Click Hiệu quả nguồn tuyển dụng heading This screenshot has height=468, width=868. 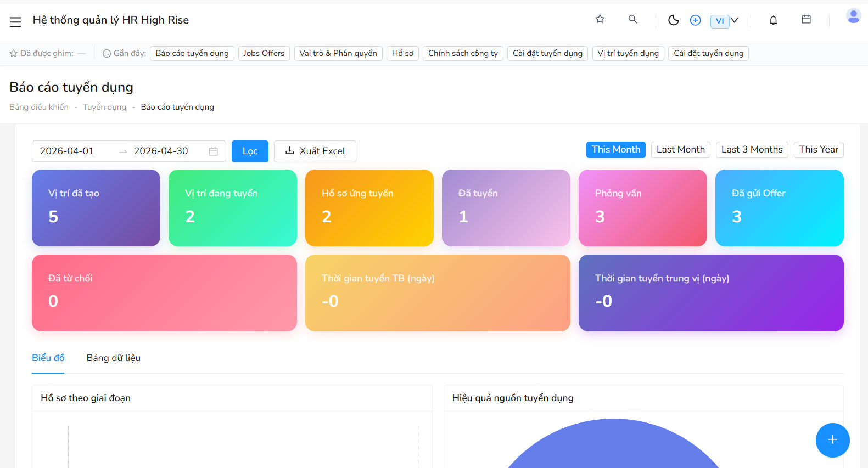(513, 398)
